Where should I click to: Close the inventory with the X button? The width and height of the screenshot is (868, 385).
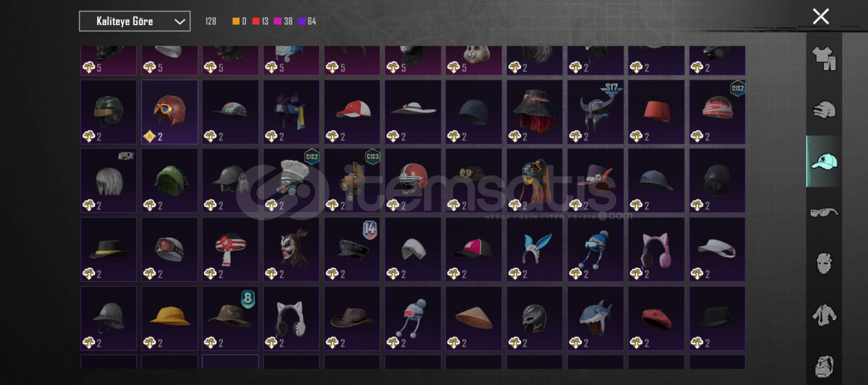821,17
